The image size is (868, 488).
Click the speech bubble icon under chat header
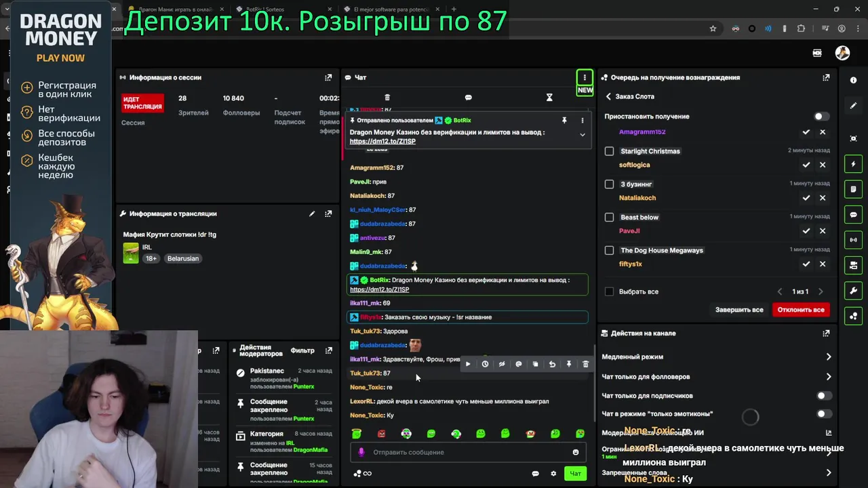point(468,98)
